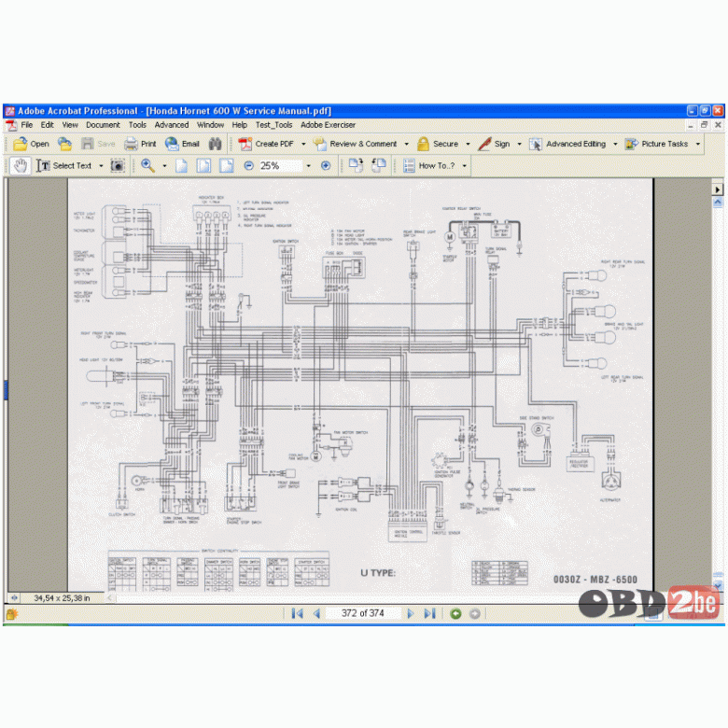This screenshot has width=728, height=728.
Task: Click the Email globe icon
Action: tap(172, 144)
